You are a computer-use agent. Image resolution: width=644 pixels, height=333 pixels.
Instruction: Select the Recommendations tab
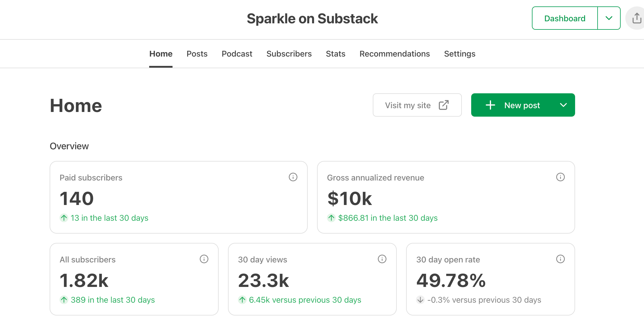point(394,54)
